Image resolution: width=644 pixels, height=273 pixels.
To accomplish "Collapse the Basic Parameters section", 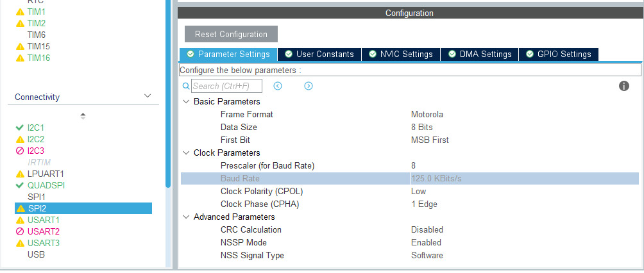I will click(186, 101).
